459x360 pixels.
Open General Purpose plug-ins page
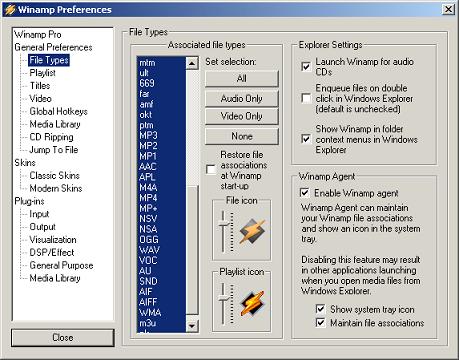[61, 265]
